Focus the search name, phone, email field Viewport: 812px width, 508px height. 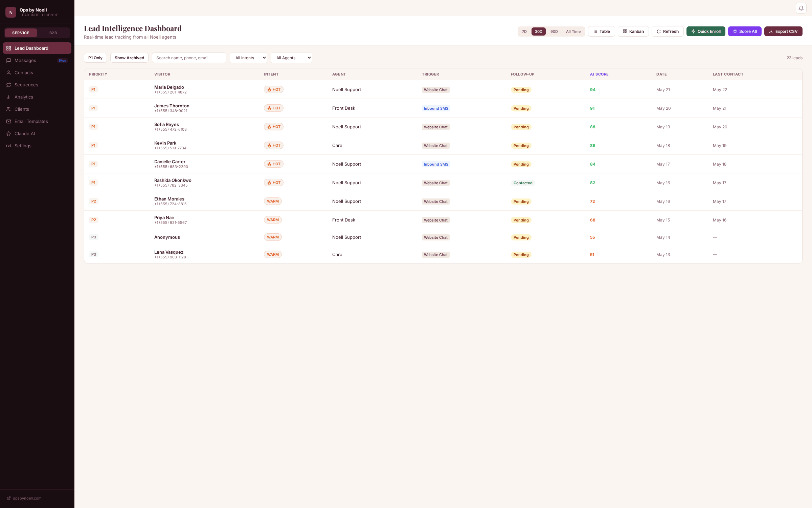[x=189, y=58]
